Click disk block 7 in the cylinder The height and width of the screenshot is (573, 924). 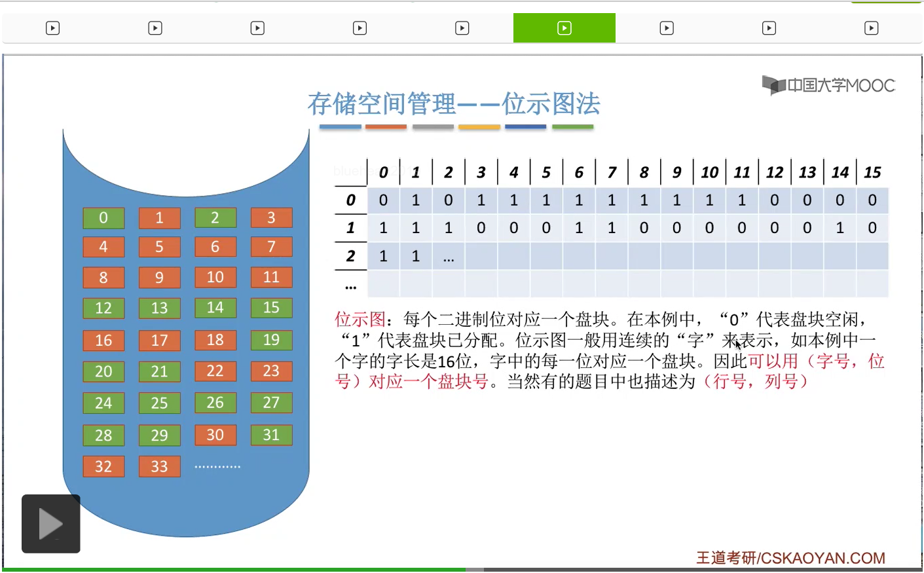click(x=271, y=247)
